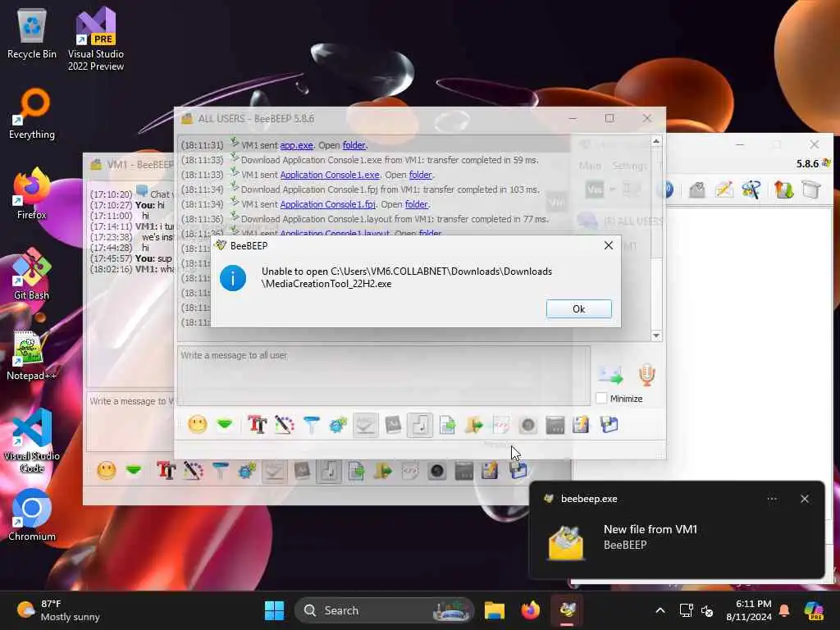Open gear settings icon in VM1 chat toolbar

pos(247,471)
